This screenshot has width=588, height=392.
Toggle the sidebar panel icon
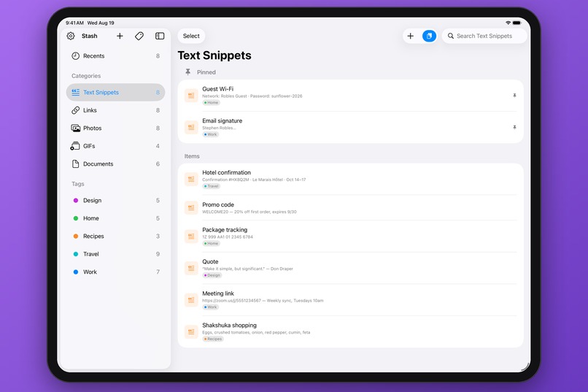(x=160, y=36)
